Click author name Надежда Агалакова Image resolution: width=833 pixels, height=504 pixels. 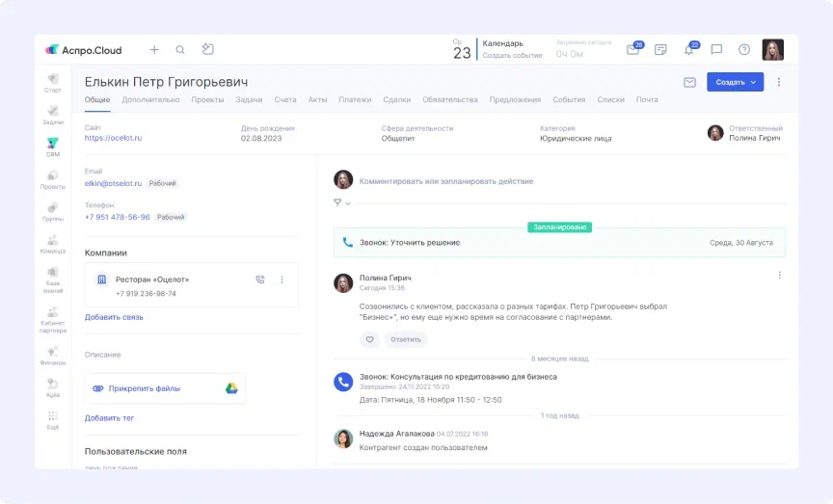[x=397, y=434]
